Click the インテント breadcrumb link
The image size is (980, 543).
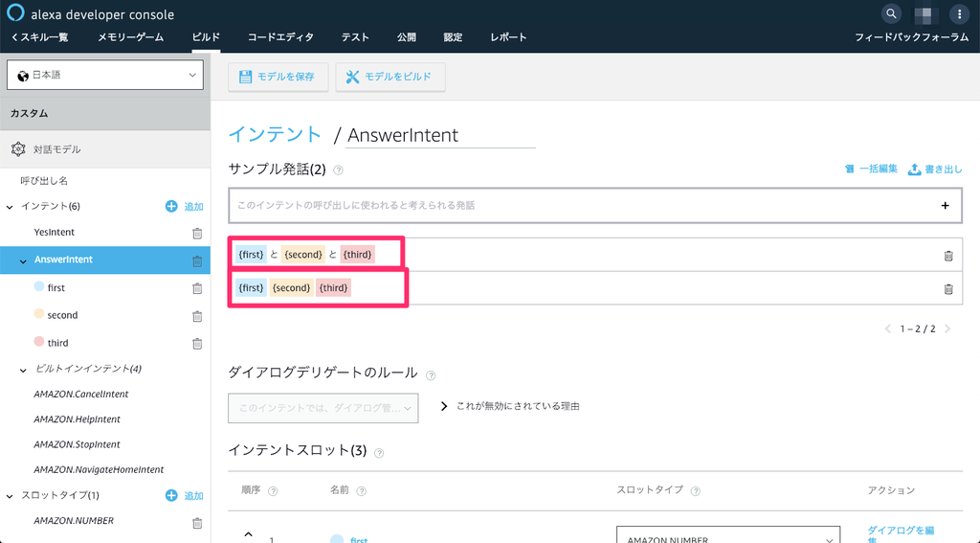[275, 134]
